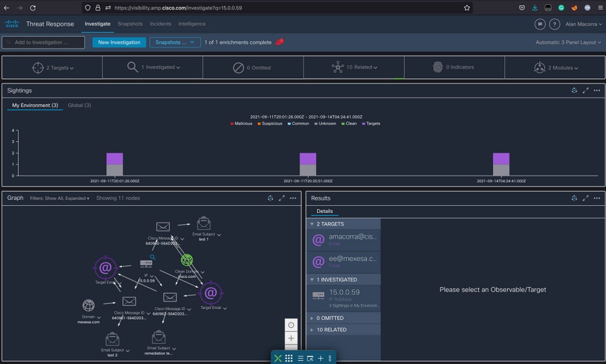Toggle the Suspicious series in the legend
The image size is (606, 364).
pyautogui.click(x=270, y=124)
